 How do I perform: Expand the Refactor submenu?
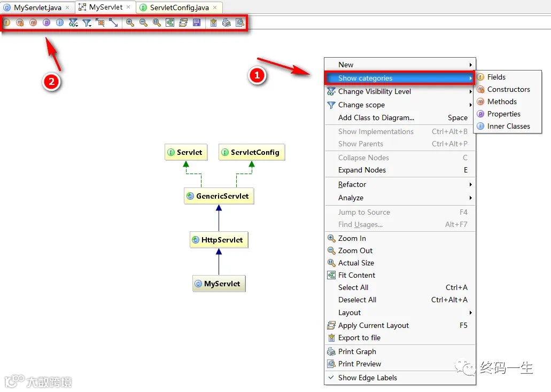(x=400, y=184)
